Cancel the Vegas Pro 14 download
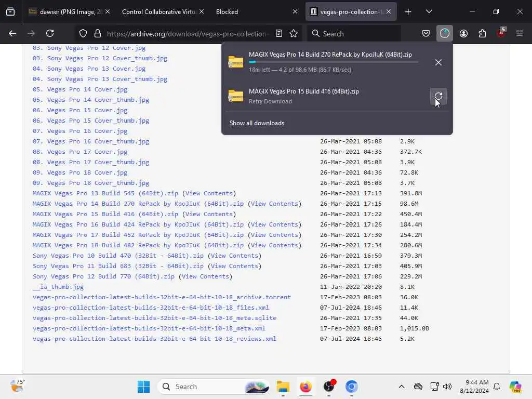 pyautogui.click(x=438, y=62)
